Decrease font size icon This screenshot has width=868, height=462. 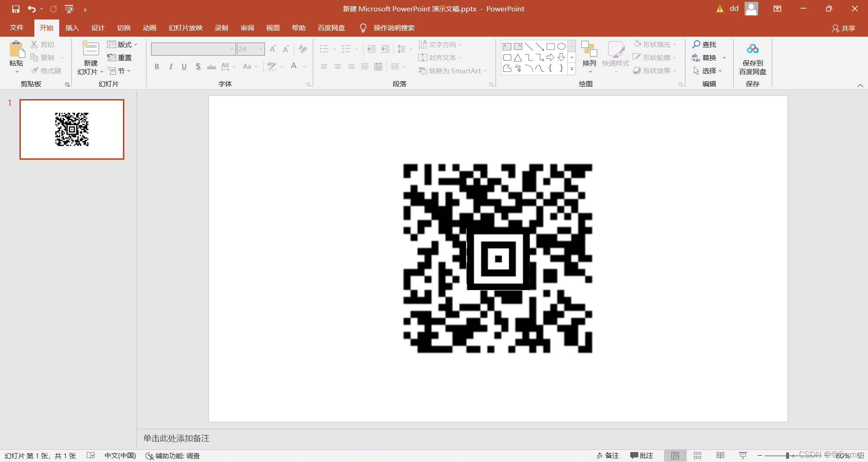tap(286, 49)
